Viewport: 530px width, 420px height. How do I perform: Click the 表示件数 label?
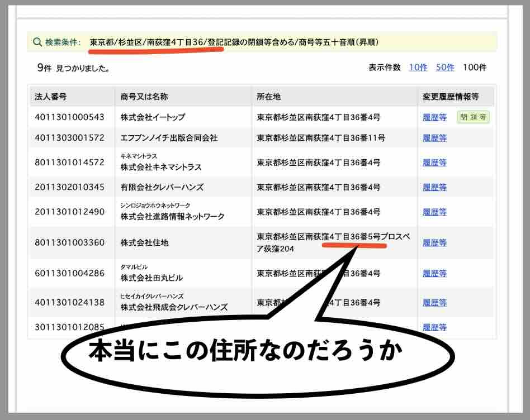[x=384, y=68]
